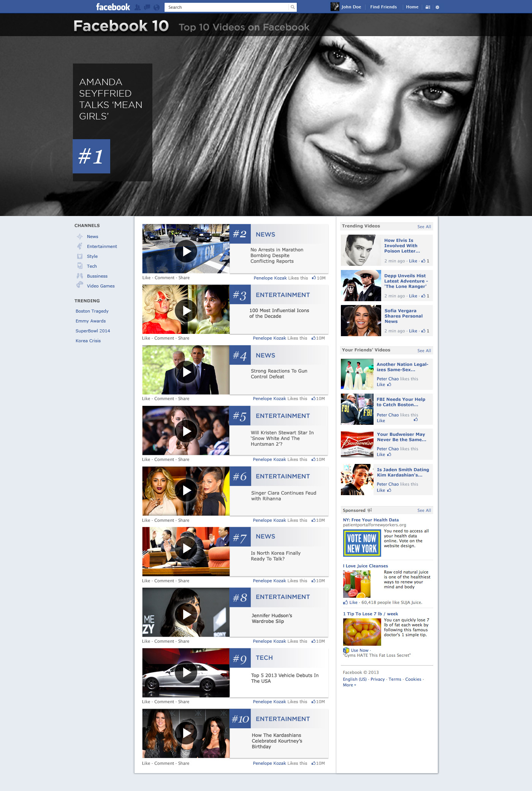This screenshot has height=791, width=532.
Task: Expand the More dropdown in the footer
Action: [350, 685]
